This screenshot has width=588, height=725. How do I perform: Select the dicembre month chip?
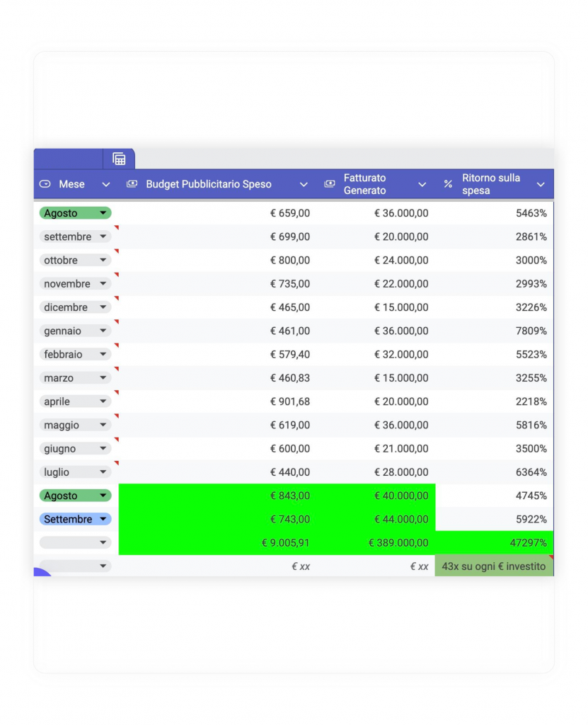67,307
